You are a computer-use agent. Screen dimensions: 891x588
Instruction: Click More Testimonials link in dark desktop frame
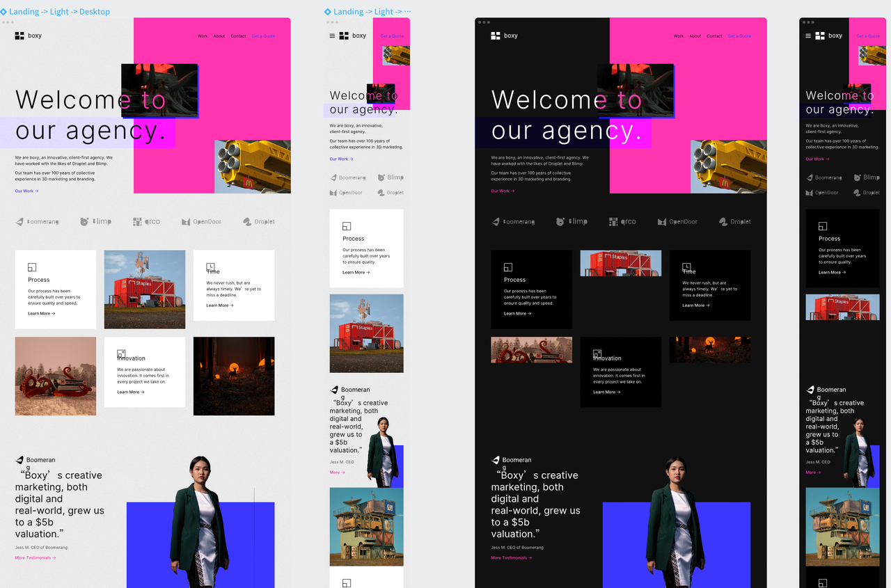pyautogui.click(x=512, y=557)
